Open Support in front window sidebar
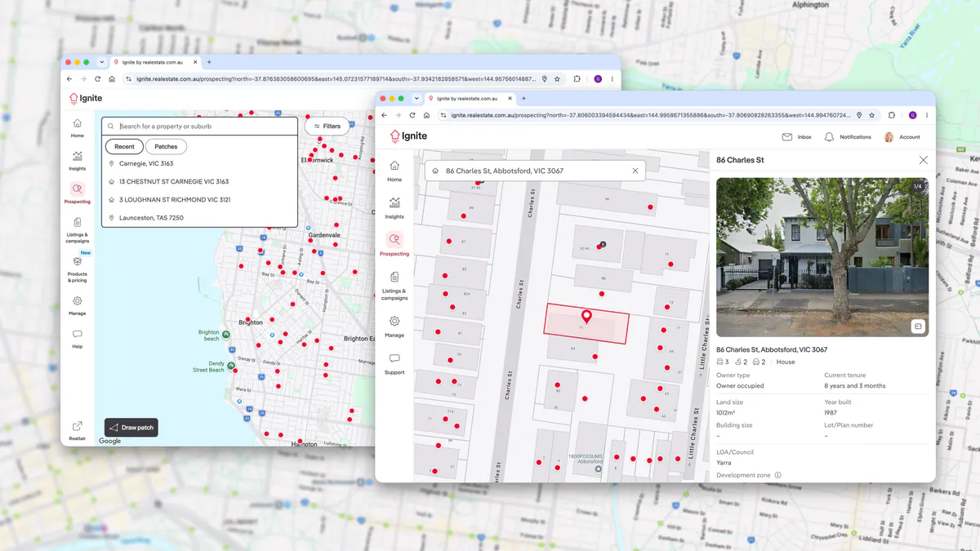Viewport: 980px width, 551px height. (x=394, y=364)
